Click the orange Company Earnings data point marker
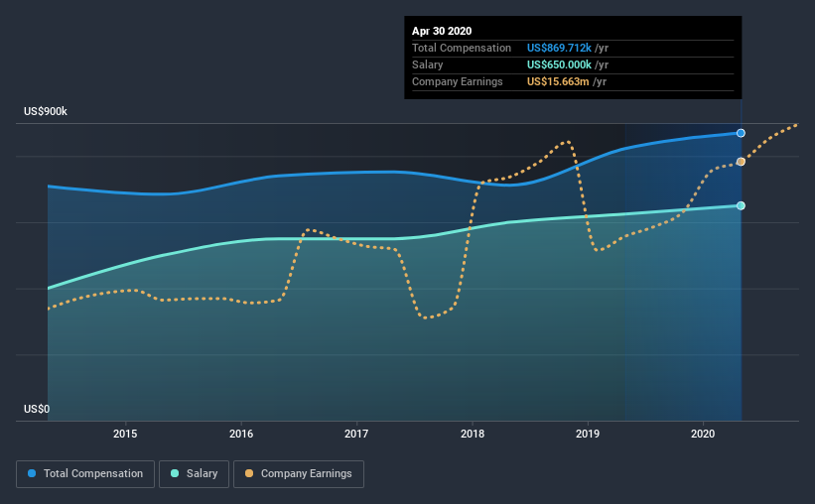 coord(741,162)
